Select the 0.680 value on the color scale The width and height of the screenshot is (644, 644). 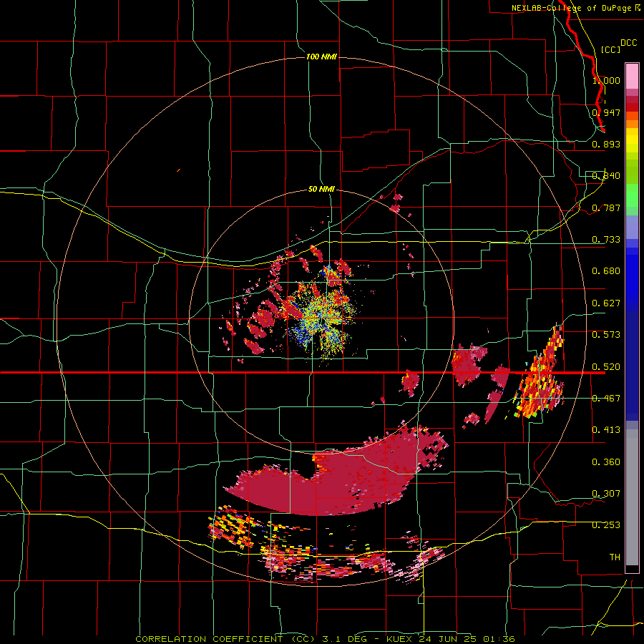(606, 271)
